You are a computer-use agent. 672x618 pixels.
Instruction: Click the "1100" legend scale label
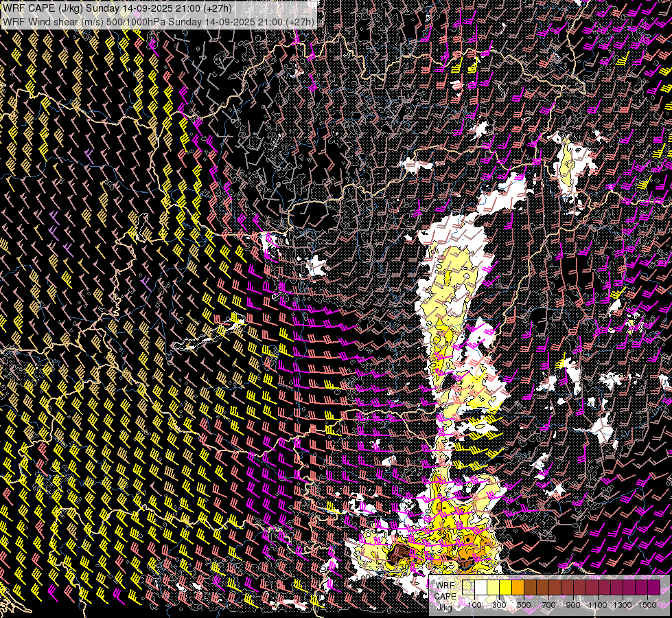tap(598, 604)
